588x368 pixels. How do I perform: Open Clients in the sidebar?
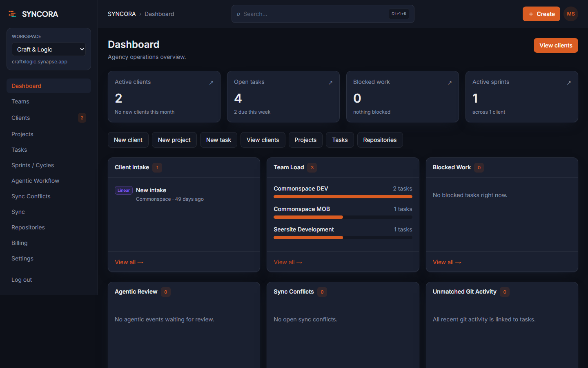coord(49,118)
